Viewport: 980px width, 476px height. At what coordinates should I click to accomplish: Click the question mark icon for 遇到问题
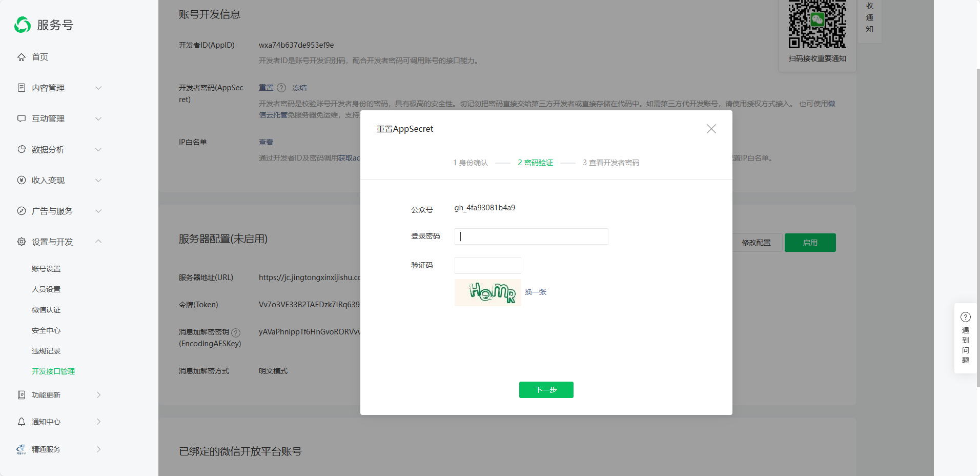point(965,317)
